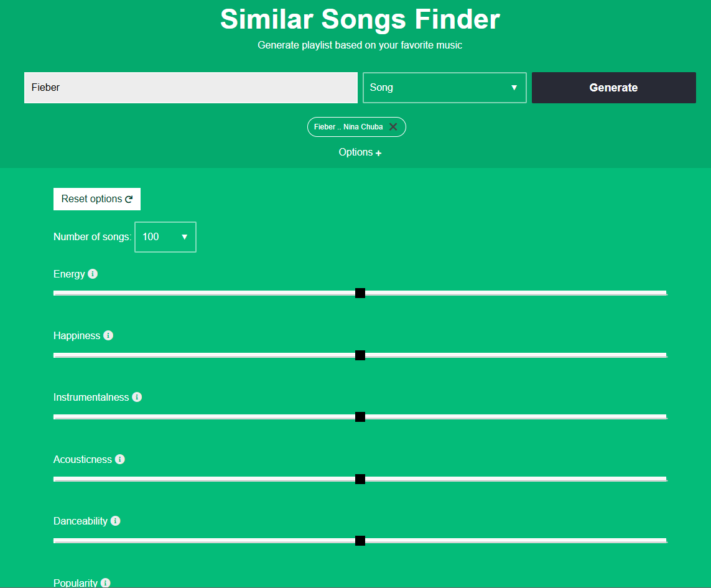Remove the Fieber Nina Chuba tag
The height and width of the screenshot is (588, 711).
(393, 127)
